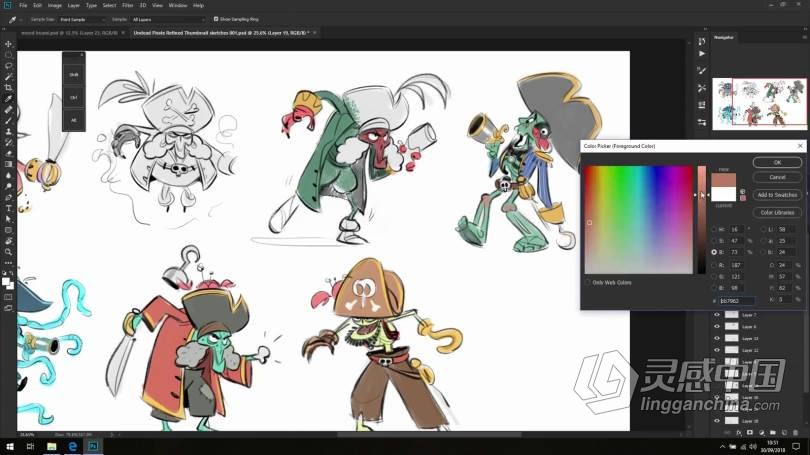Select the G green radio button
810x455 pixels.
click(714, 276)
